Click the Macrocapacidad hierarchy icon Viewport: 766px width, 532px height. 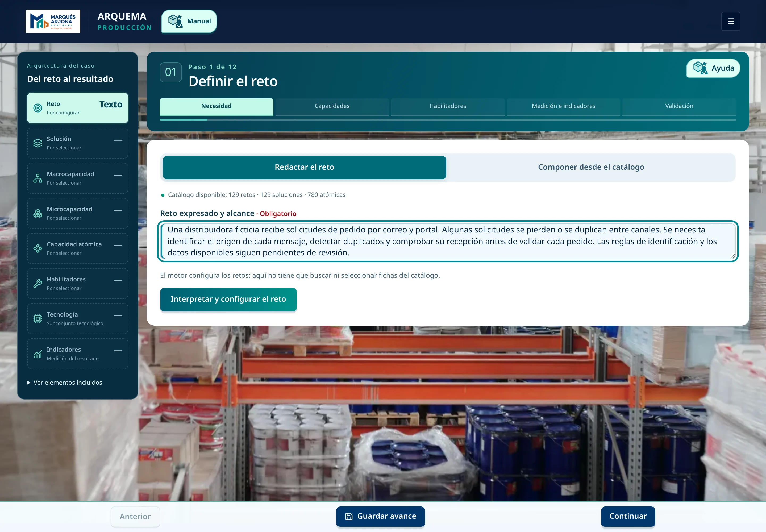click(38, 178)
